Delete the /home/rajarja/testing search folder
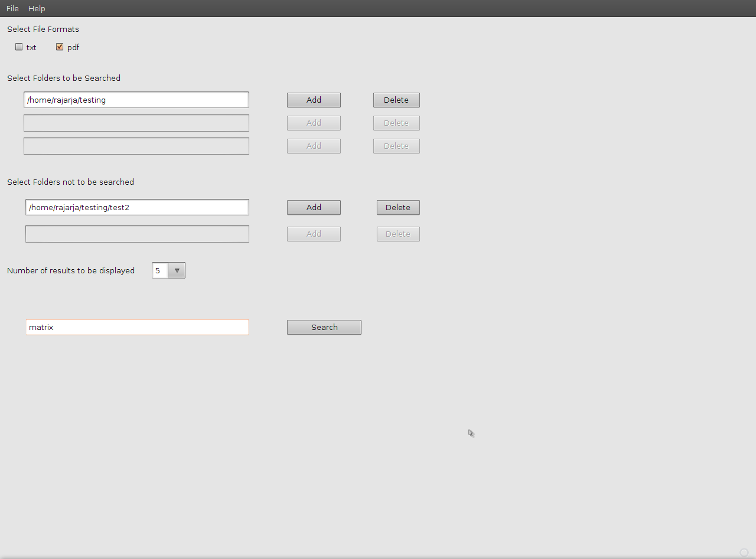 [396, 100]
